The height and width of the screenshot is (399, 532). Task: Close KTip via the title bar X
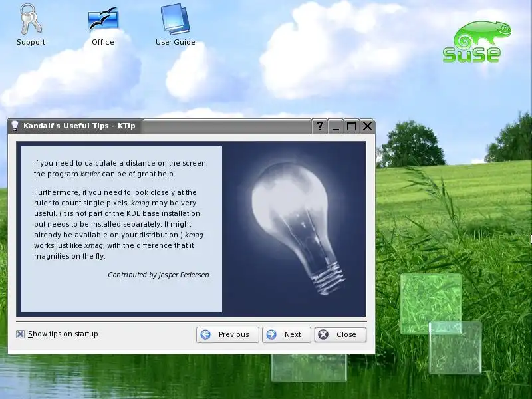pyautogui.click(x=367, y=126)
